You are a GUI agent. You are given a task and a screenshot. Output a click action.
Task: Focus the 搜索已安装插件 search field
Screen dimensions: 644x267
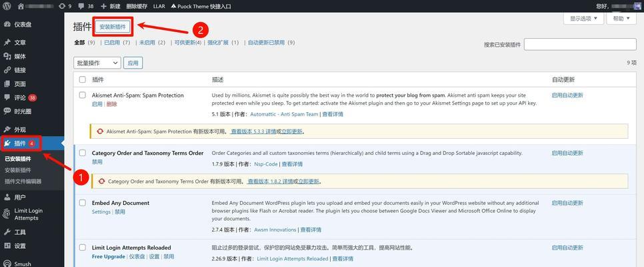click(x=580, y=44)
